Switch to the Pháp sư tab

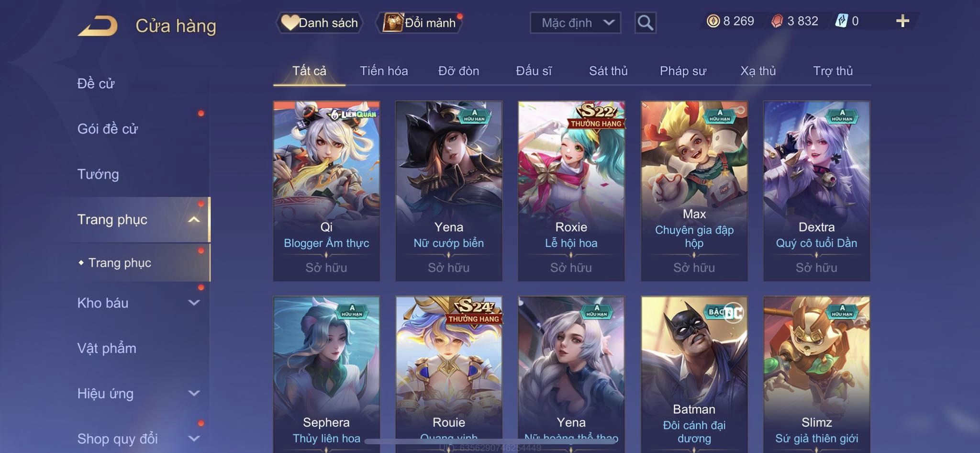tap(683, 71)
